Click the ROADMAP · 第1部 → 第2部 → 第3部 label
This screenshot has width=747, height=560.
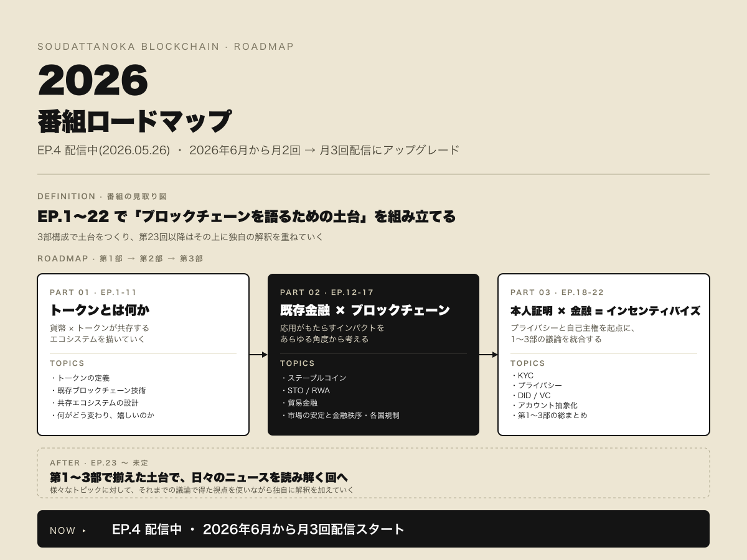tap(120, 258)
